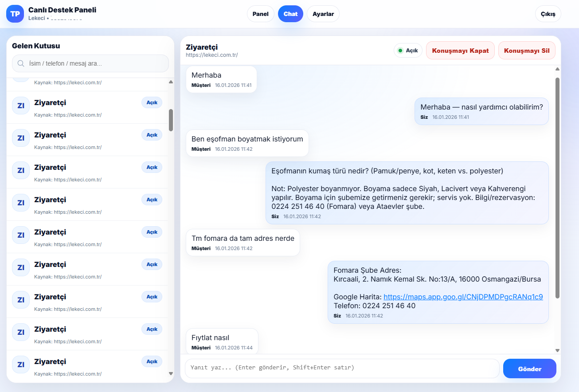Click chat scroll up arrow
The image size is (579, 392).
(x=557, y=69)
